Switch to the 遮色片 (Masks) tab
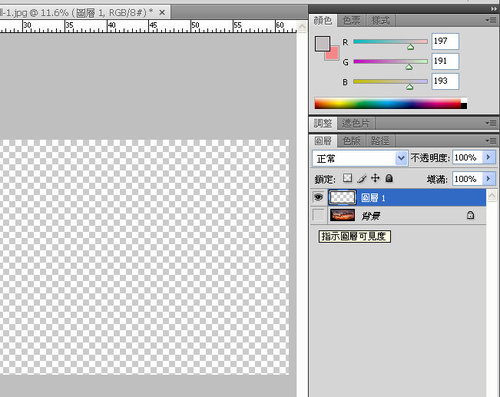Viewport: 500px width, 397px height. coord(356,123)
